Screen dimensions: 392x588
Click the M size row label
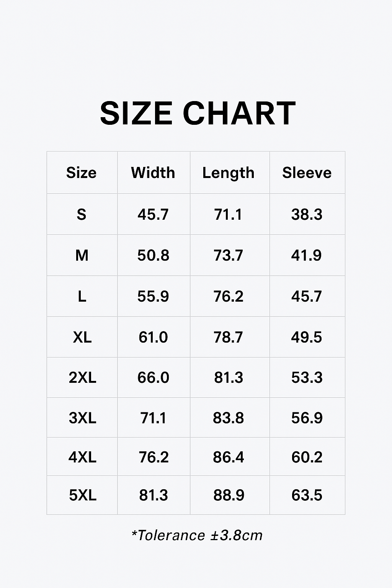click(x=82, y=255)
